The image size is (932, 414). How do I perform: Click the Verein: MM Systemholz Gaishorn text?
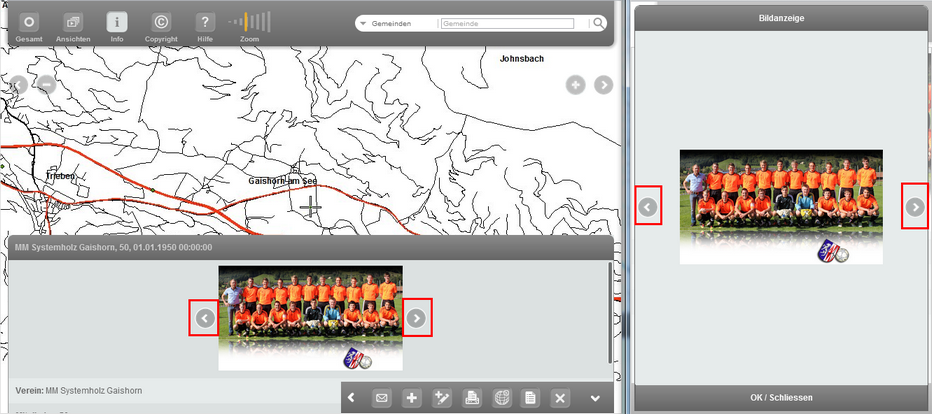(x=78, y=391)
